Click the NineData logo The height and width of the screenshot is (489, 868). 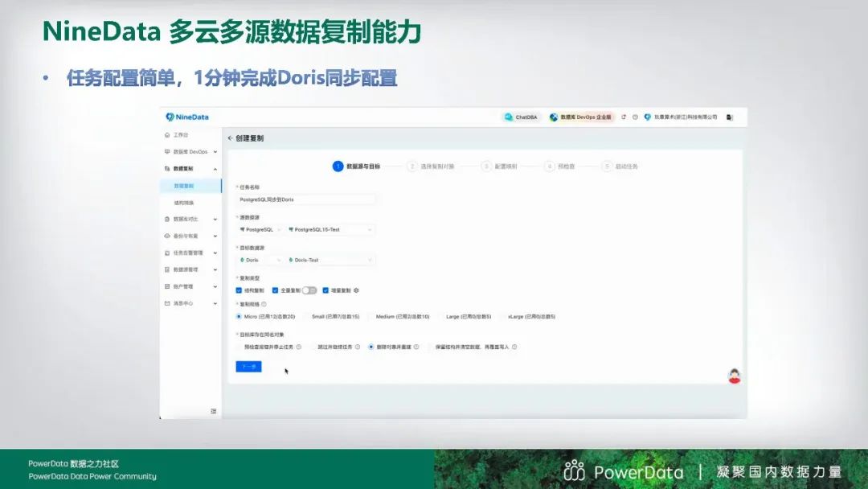click(x=187, y=117)
